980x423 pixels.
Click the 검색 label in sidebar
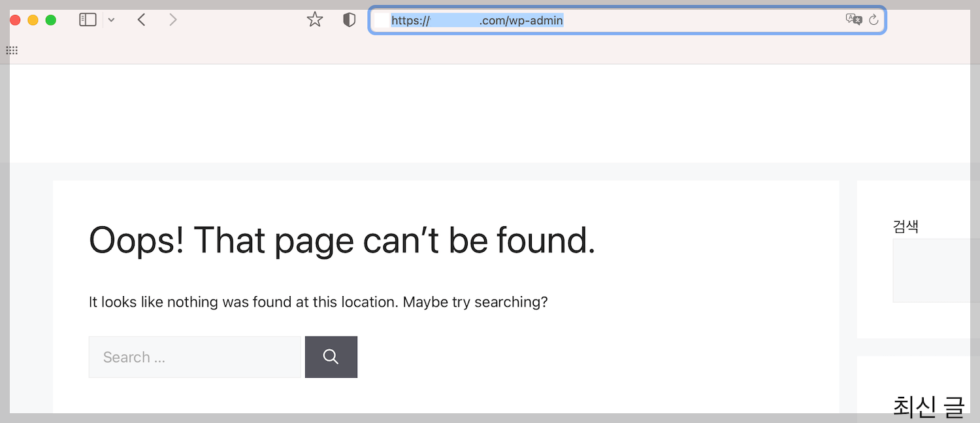click(x=906, y=226)
